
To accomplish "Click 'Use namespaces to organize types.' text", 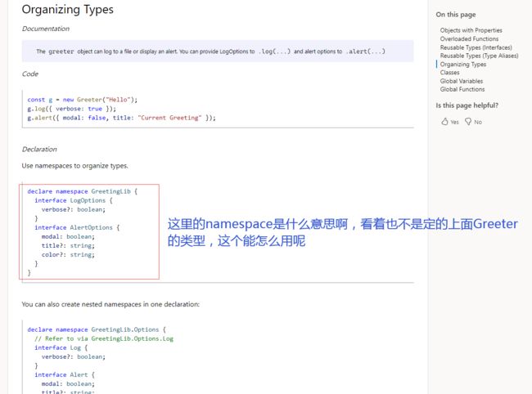I will [x=75, y=166].
